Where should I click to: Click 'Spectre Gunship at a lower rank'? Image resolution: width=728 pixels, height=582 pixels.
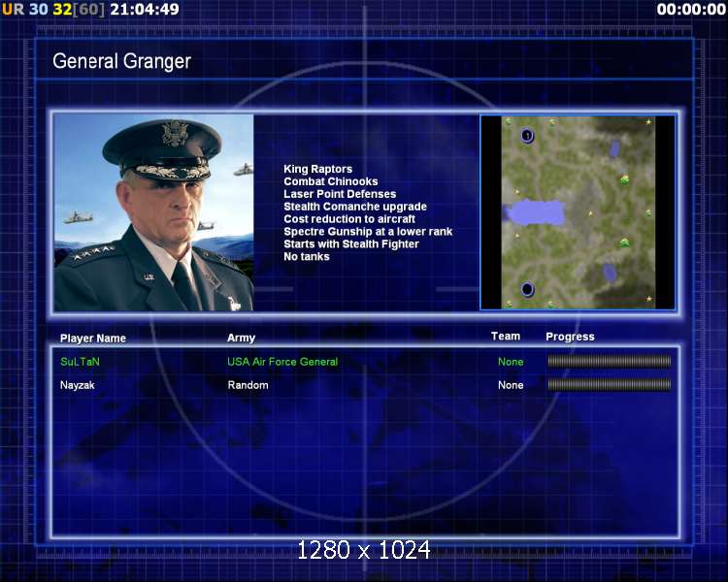(x=368, y=232)
